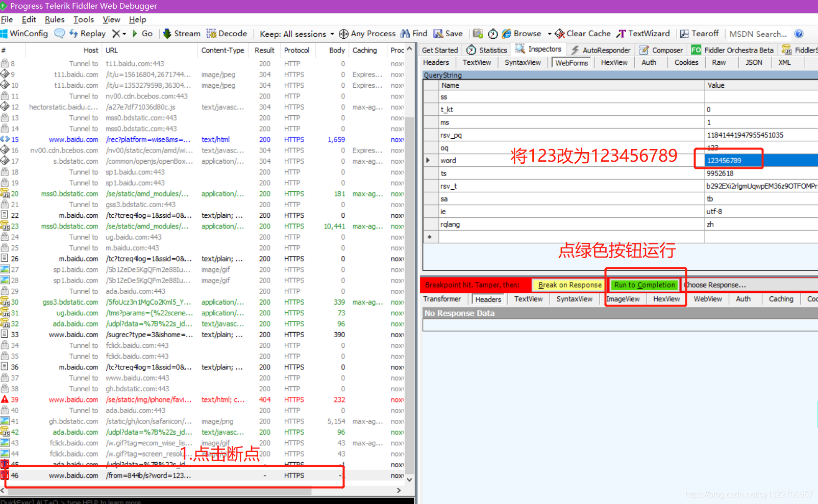This screenshot has height=504, width=818.
Task: Click the script icon of session 20
Action: (5, 194)
